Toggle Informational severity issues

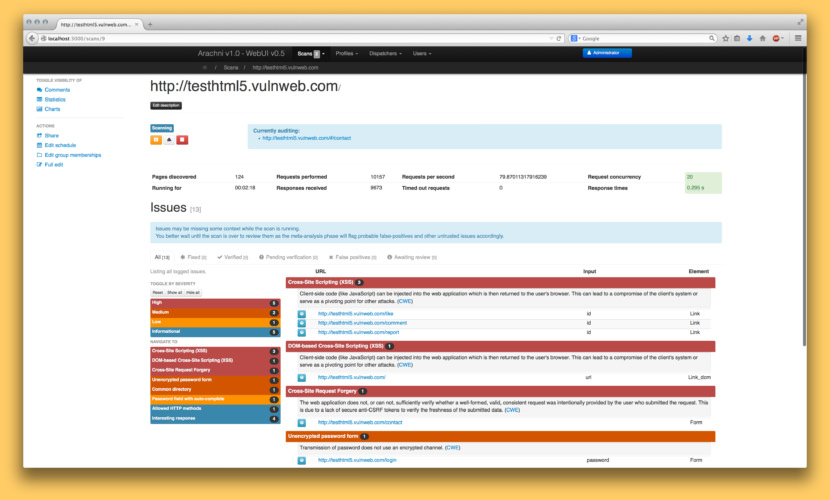[x=215, y=332]
